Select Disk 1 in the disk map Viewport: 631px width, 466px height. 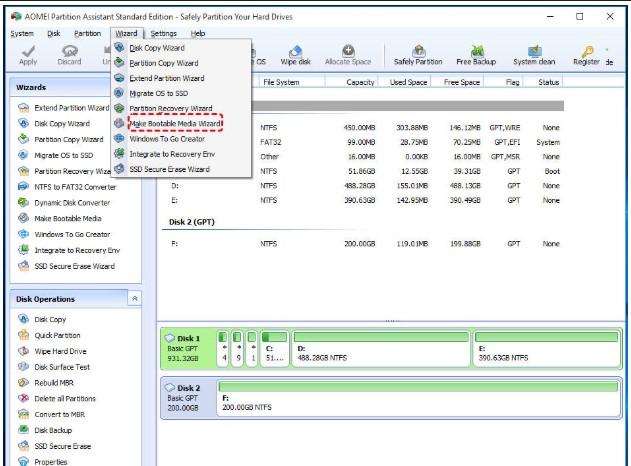[x=188, y=348]
